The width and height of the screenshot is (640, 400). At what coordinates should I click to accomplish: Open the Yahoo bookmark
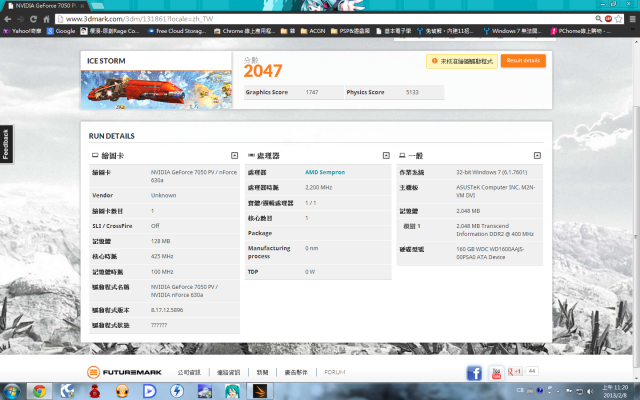point(22,31)
